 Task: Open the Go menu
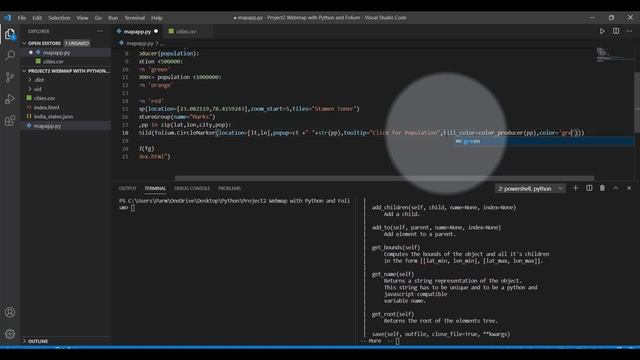click(x=98, y=18)
